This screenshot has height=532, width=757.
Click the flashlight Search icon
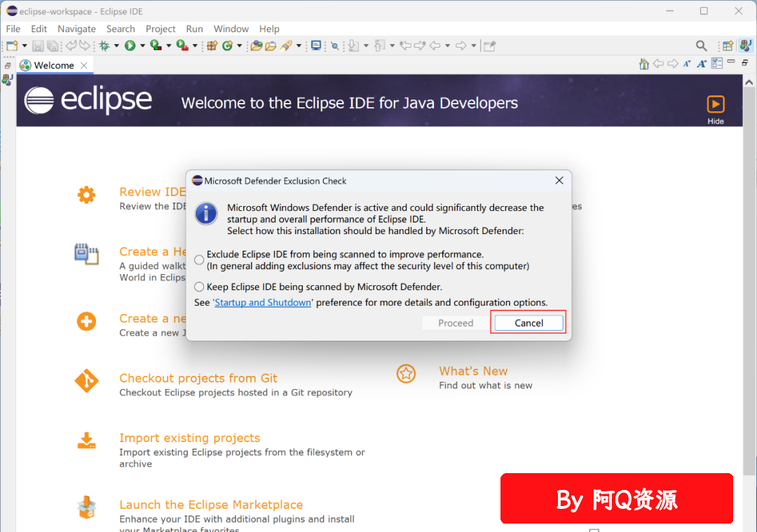[286, 46]
